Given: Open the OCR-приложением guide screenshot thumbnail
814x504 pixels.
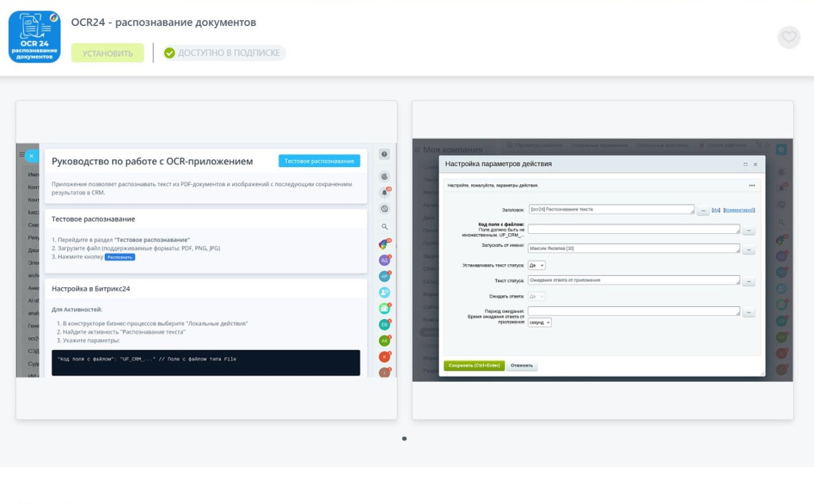Looking at the screenshot, I should (x=207, y=260).
